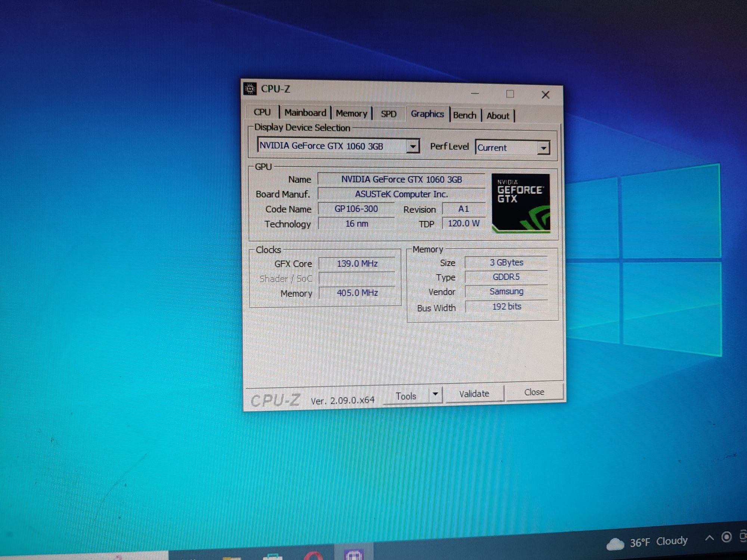Viewport: 747px width, 560px height.
Task: Click the Close button at bottom
Action: click(534, 392)
